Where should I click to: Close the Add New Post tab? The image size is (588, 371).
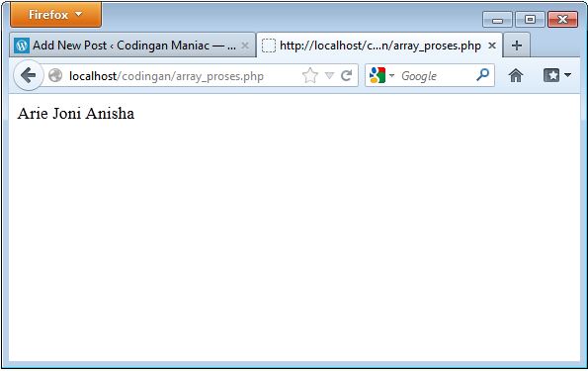click(245, 46)
